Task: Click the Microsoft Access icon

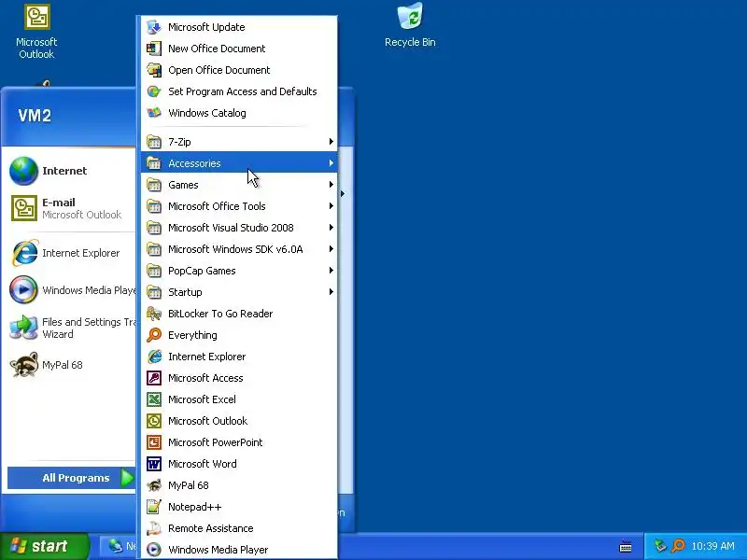Action: pyautogui.click(x=153, y=378)
